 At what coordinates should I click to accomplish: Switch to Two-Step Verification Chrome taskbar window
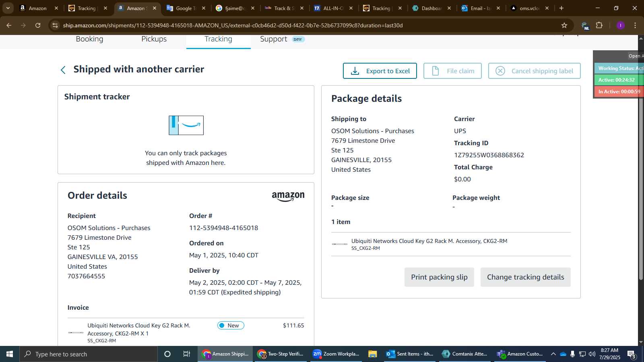pos(281,354)
